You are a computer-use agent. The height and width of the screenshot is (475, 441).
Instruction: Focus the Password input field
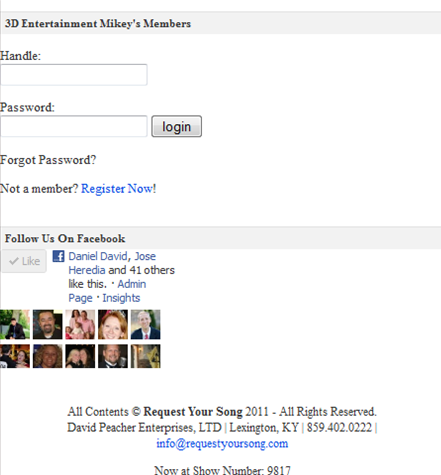[74, 126]
